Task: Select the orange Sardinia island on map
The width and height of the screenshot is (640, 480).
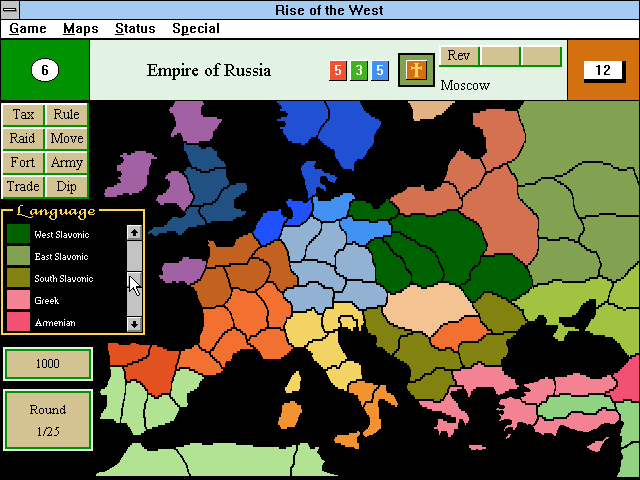Action: (289, 415)
